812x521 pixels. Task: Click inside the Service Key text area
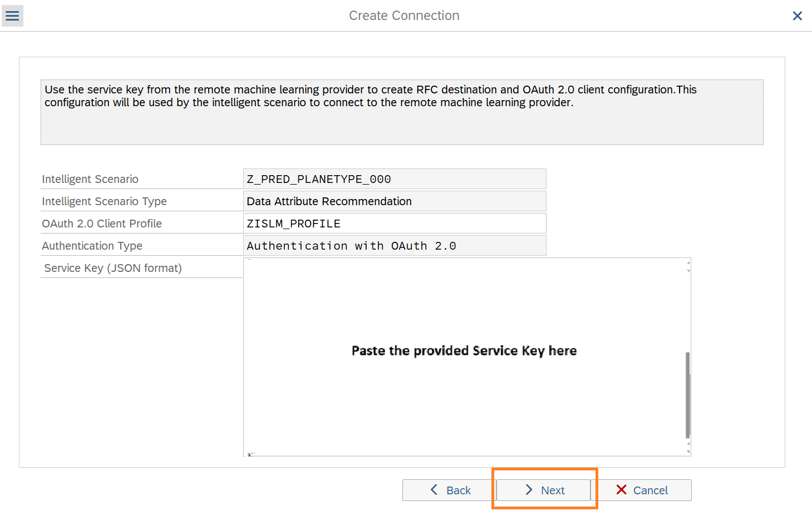(x=465, y=311)
